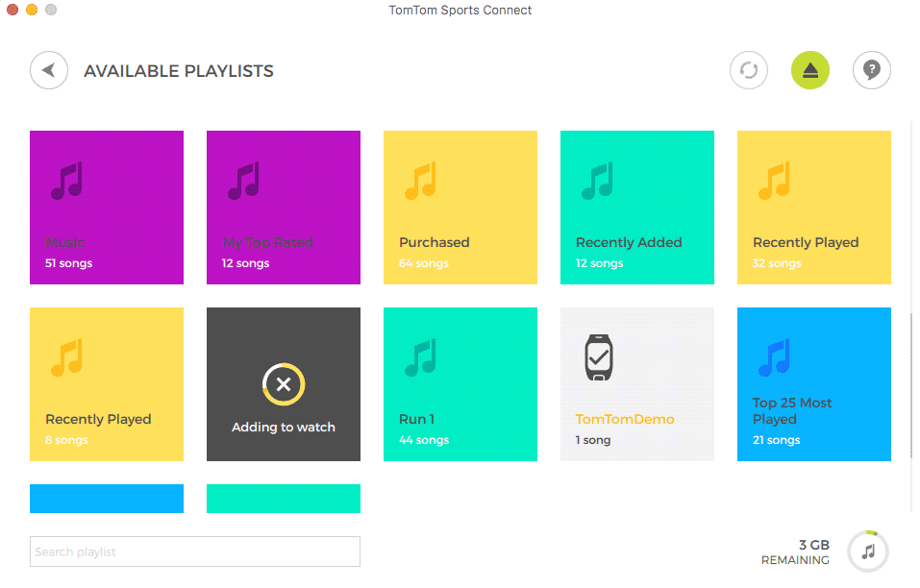Pick the Recently Played 32 songs playlist name
The height and width of the screenshot is (588, 920).
coord(806,242)
